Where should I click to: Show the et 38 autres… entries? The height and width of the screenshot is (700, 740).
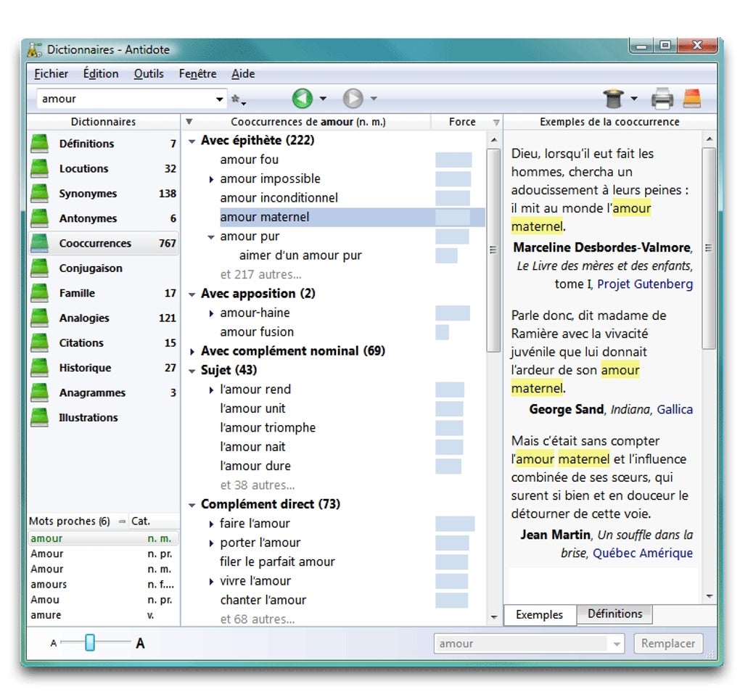258,485
